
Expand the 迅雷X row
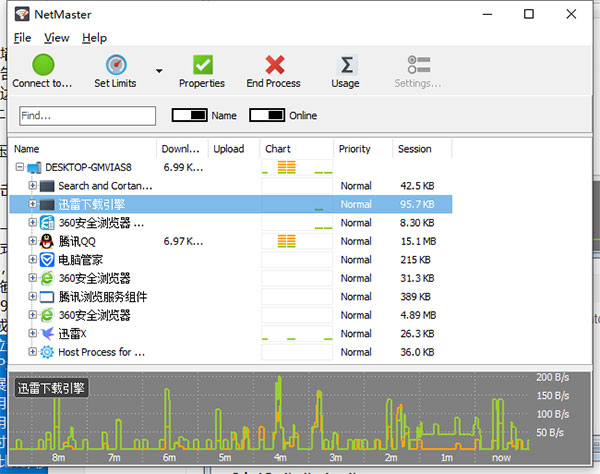33,333
